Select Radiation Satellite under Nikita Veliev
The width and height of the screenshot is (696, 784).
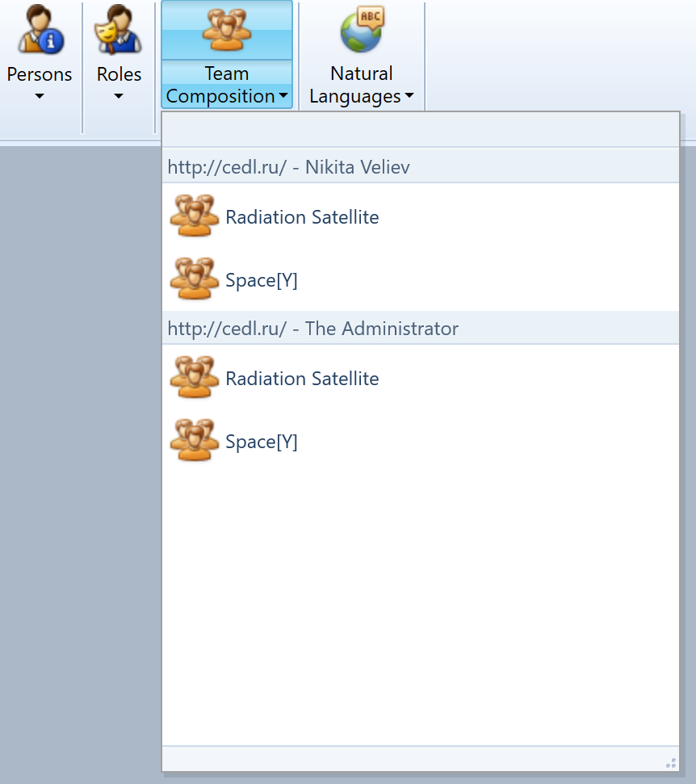point(301,216)
